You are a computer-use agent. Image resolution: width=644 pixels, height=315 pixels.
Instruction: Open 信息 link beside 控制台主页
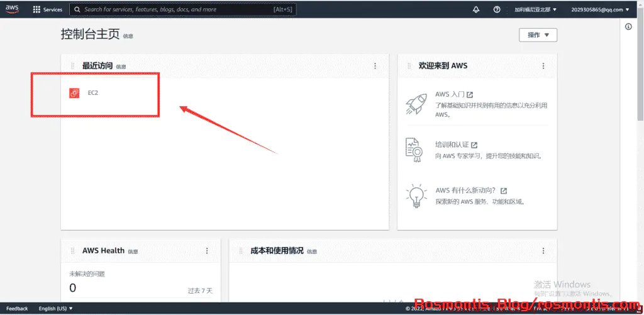(128, 36)
